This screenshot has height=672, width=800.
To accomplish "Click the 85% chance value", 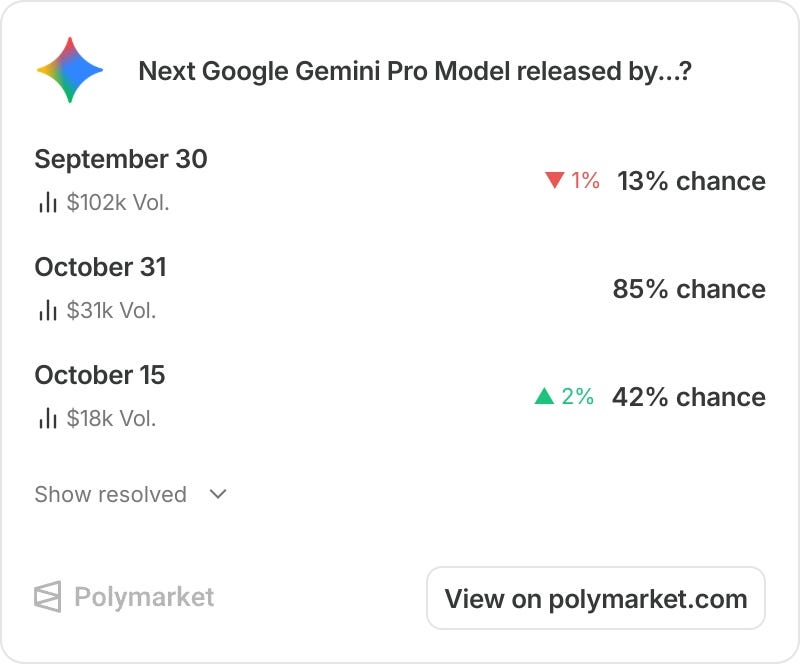I will pos(689,289).
